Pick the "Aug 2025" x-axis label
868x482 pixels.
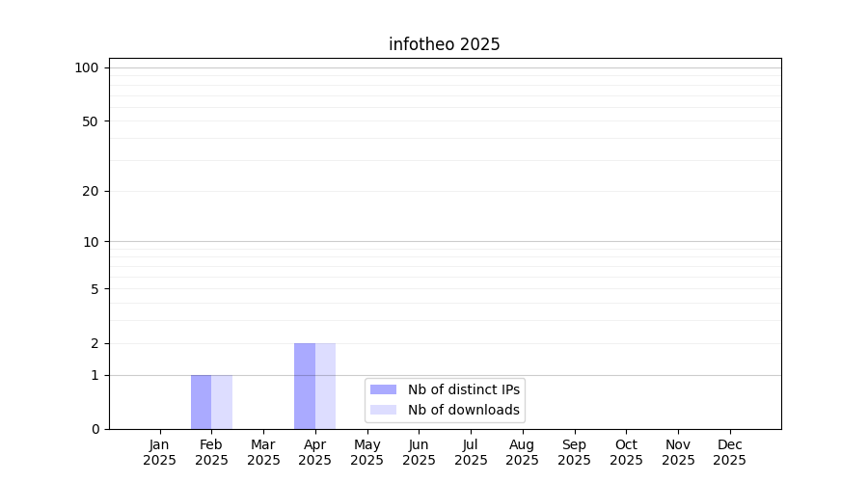tap(522, 452)
